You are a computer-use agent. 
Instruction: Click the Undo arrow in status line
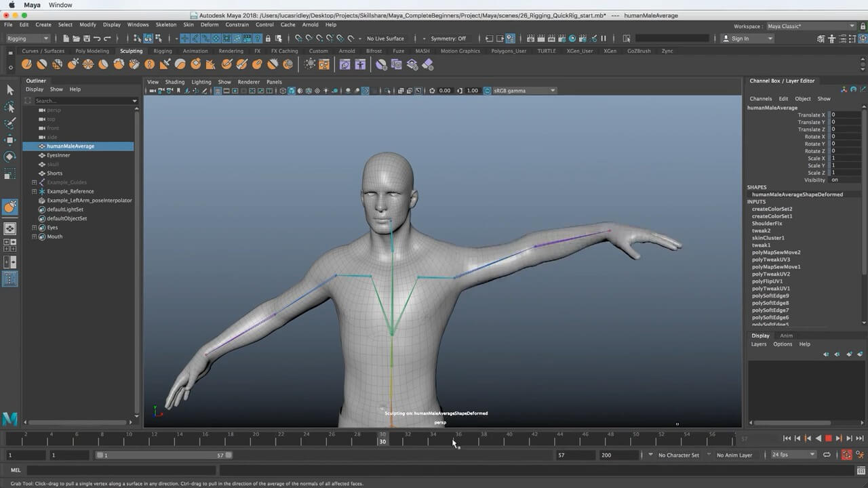(97, 39)
